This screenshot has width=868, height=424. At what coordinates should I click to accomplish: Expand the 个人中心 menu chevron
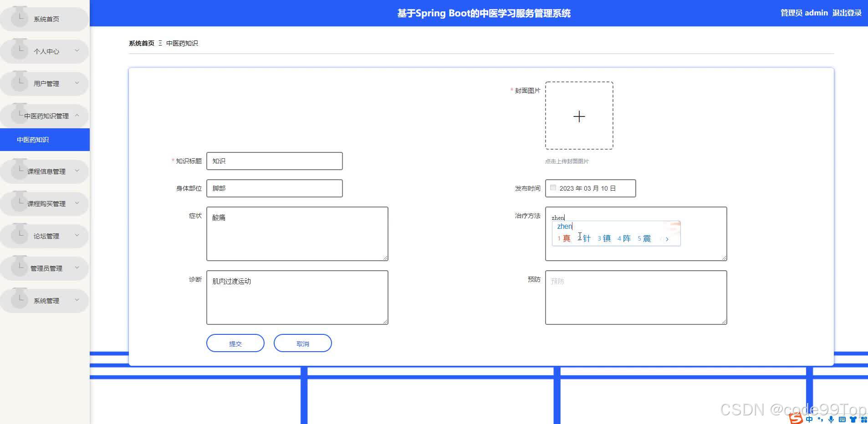77,50
